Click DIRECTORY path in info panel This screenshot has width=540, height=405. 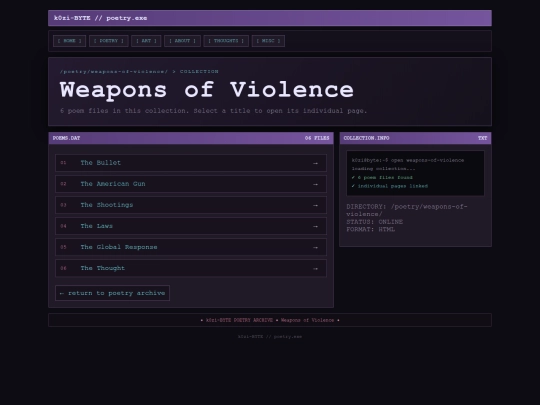[x=407, y=210]
